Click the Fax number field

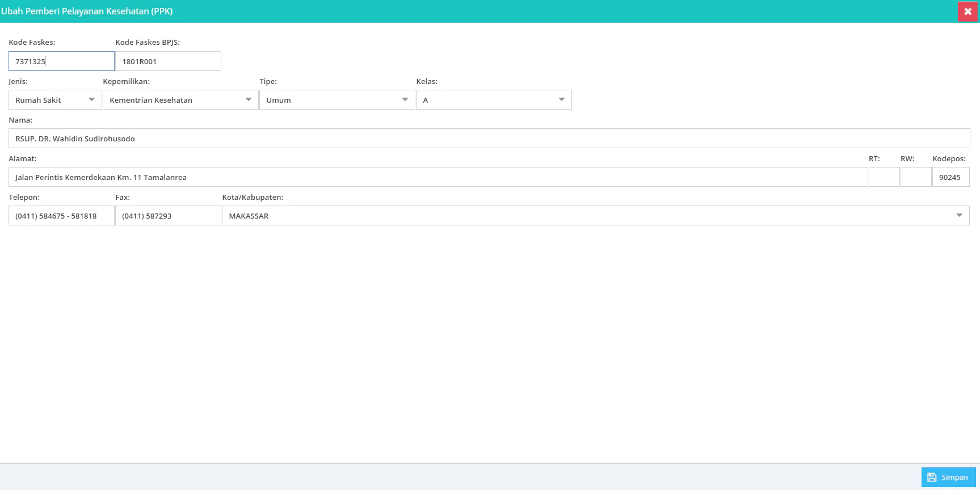(168, 216)
